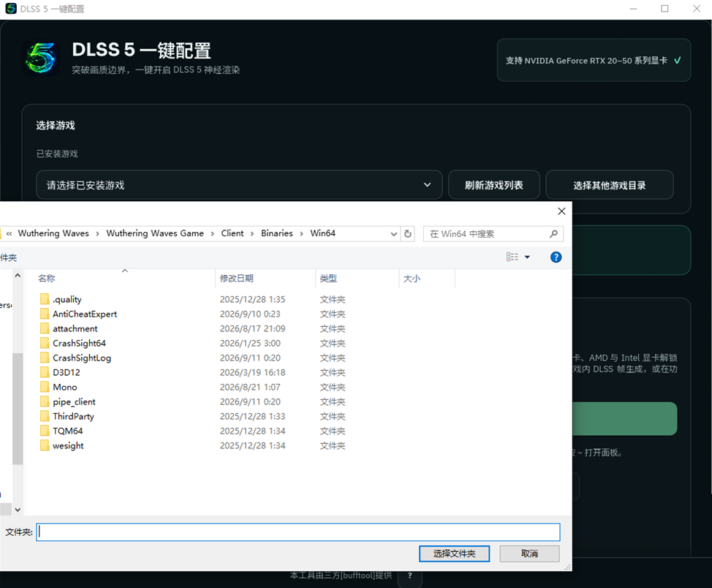The image size is (712, 588).
Task: Select the 2026/9/10 0:23 date cell
Action: (x=250, y=314)
